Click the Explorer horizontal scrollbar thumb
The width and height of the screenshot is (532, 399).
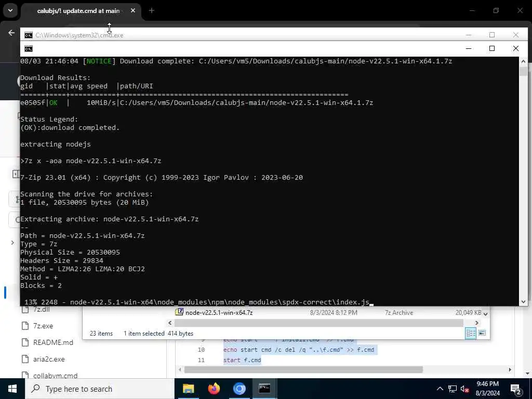(319, 323)
